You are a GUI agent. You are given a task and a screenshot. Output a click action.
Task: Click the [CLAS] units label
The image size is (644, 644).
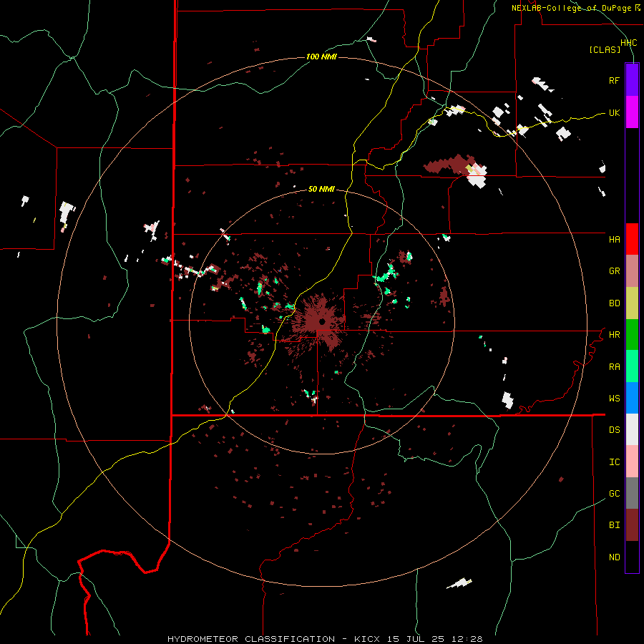(605, 50)
